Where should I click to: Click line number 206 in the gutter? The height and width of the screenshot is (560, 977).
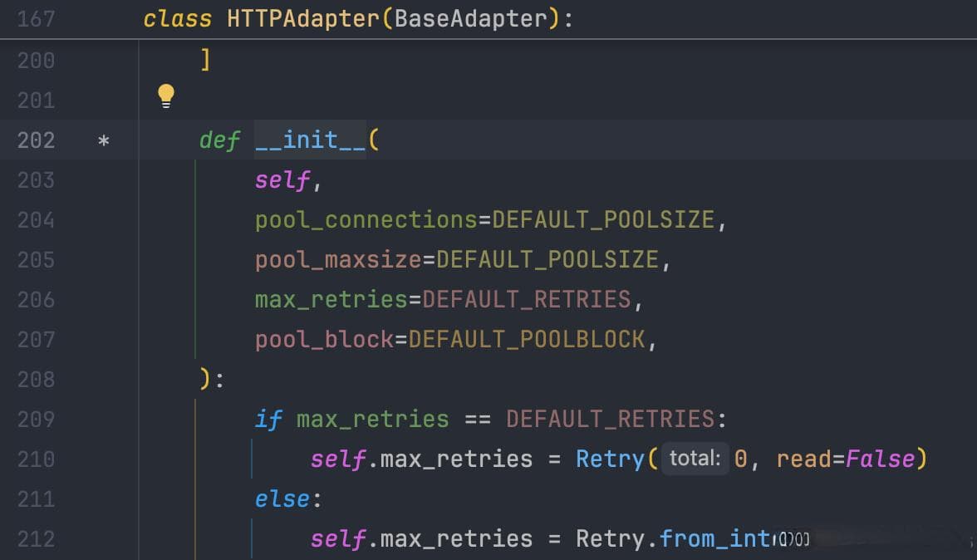37,300
